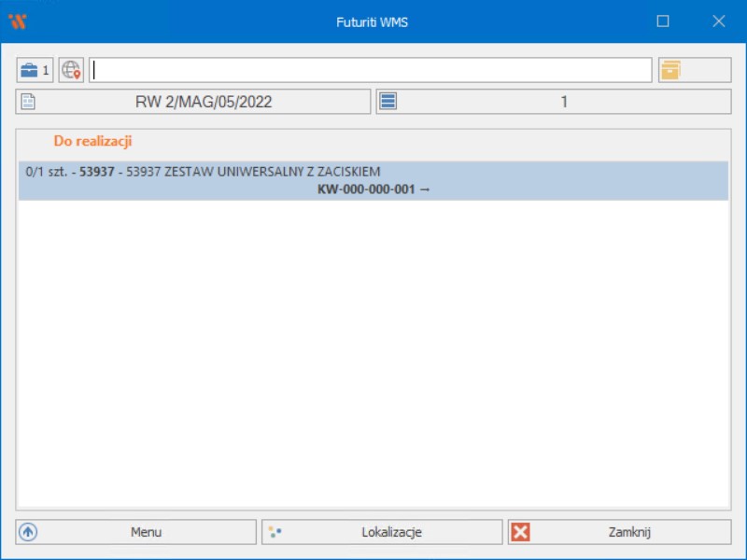
Task: Click the document icon beside RW 2/MAG/05/2022
Action: [28, 102]
